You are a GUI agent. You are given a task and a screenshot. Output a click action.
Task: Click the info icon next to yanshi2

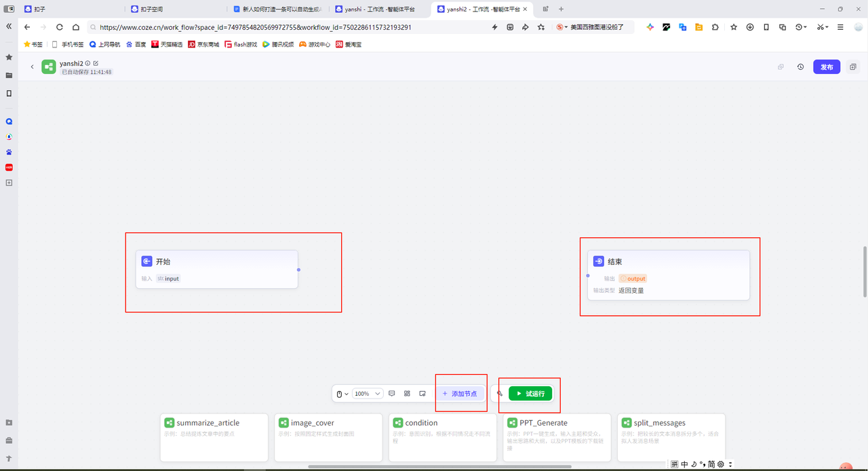point(87,63)
